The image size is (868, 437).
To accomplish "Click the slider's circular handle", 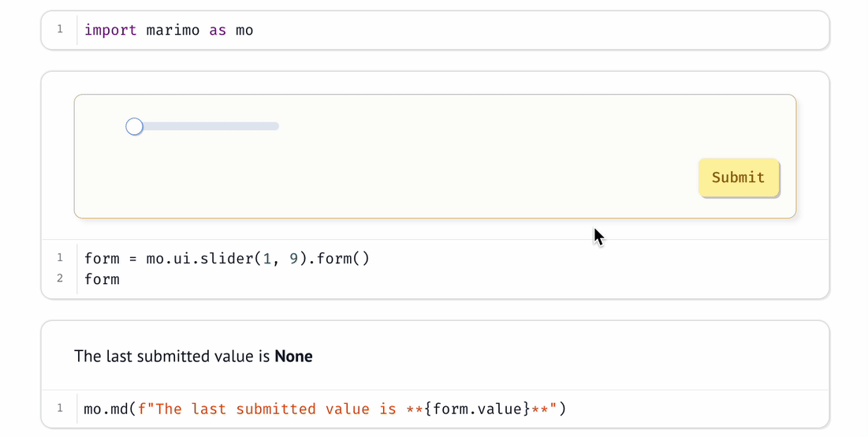I will [135, 126].
